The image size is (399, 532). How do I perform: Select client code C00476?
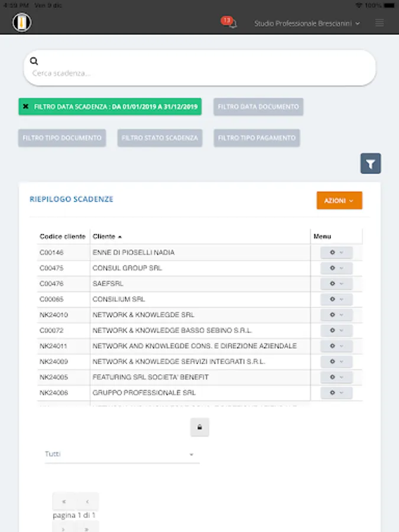click(51, 284)
